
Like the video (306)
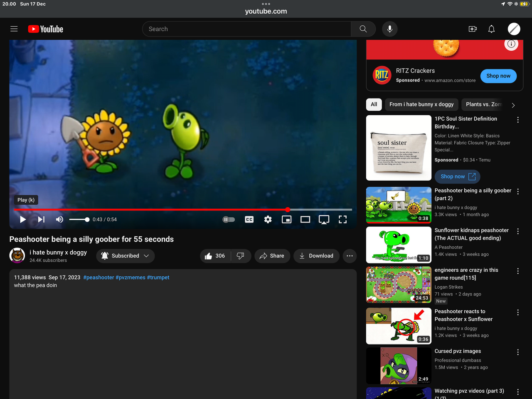(x=215, y=256)
